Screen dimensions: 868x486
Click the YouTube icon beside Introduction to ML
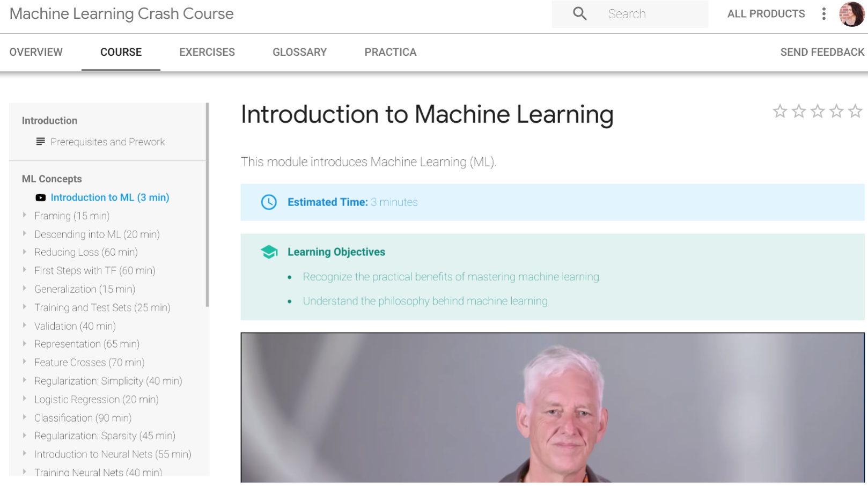[40, 197]
